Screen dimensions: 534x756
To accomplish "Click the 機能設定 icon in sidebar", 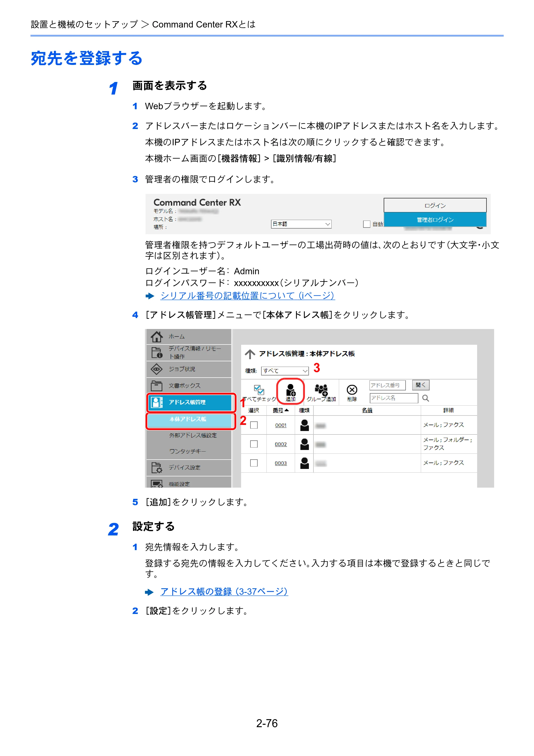I will tap(157, 484).
